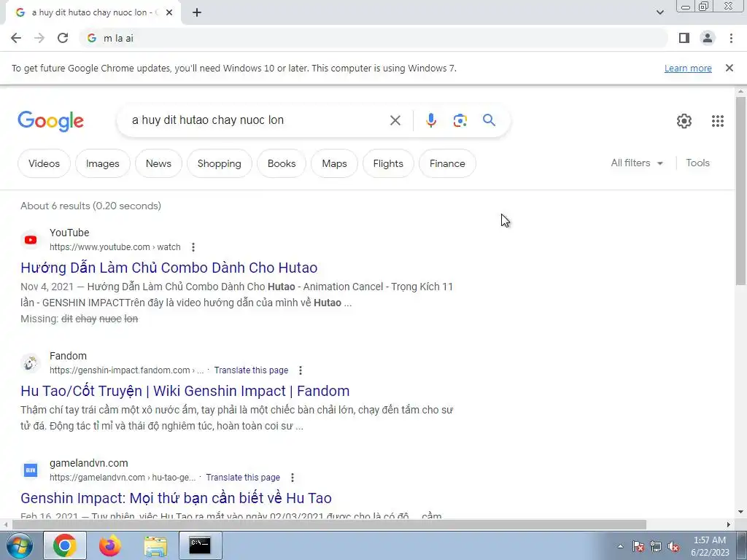Open the Windows Start menu
This screenshot has width=747, height=560.
click(x=19, y=545)
